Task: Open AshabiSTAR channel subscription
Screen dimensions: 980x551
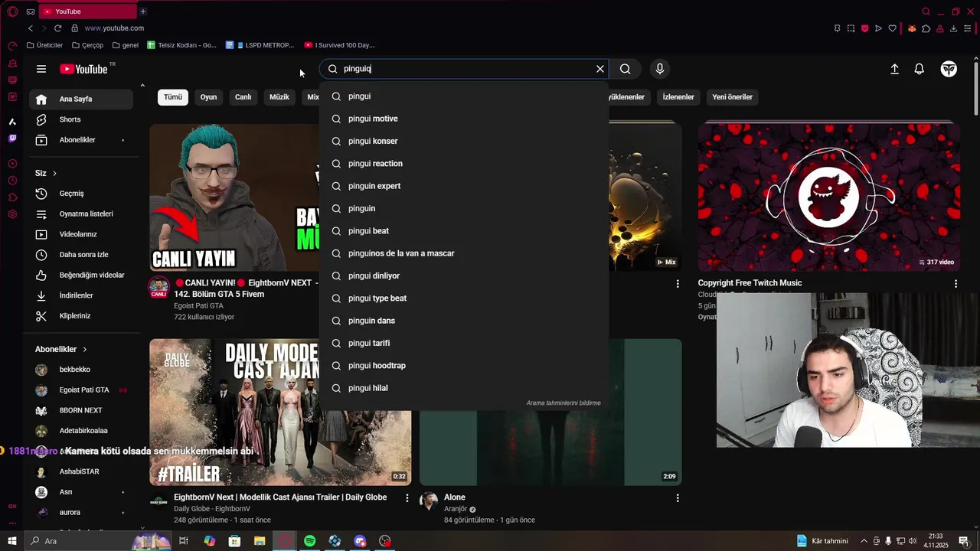Action: (81, 471)
